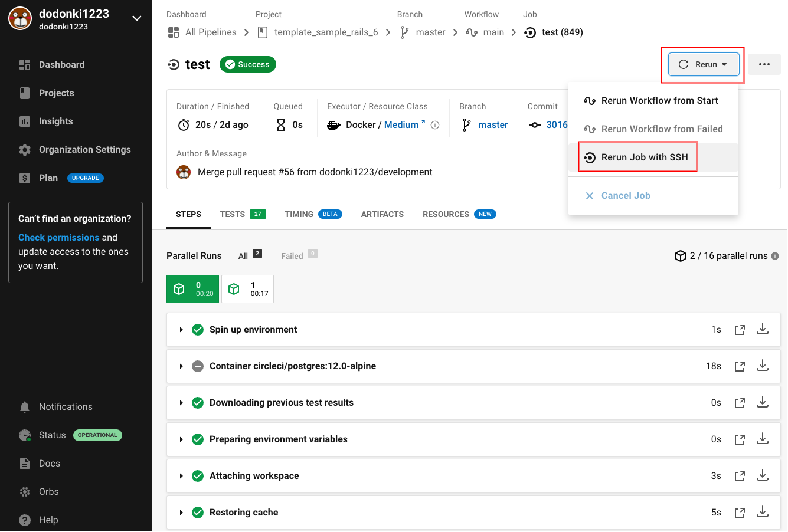Click the resource class info icon
Screen dimensions: 788x532
coord(435,125)
